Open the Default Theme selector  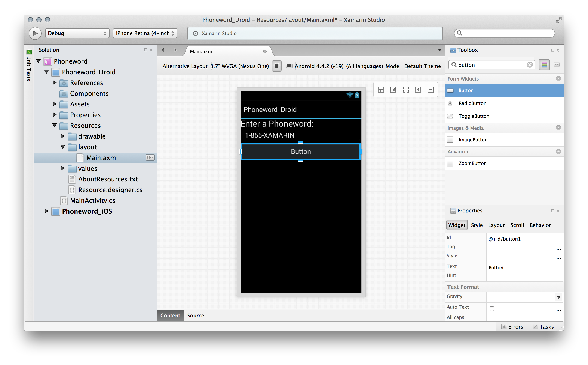tap(422, 66)
